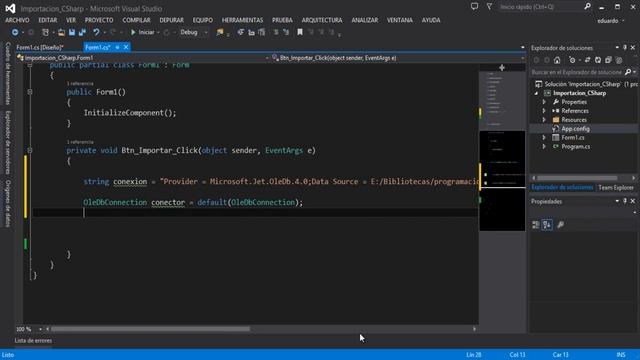
Task: Open the Iniciar start options dropdown arrow
Action: 158,32
